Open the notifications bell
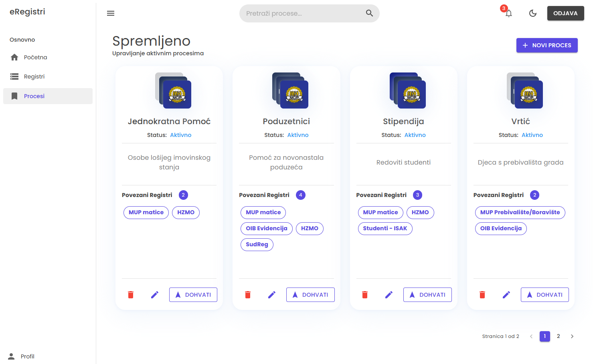Image resolution: width=593 pixels, height=364 pixels. [508, 13]
